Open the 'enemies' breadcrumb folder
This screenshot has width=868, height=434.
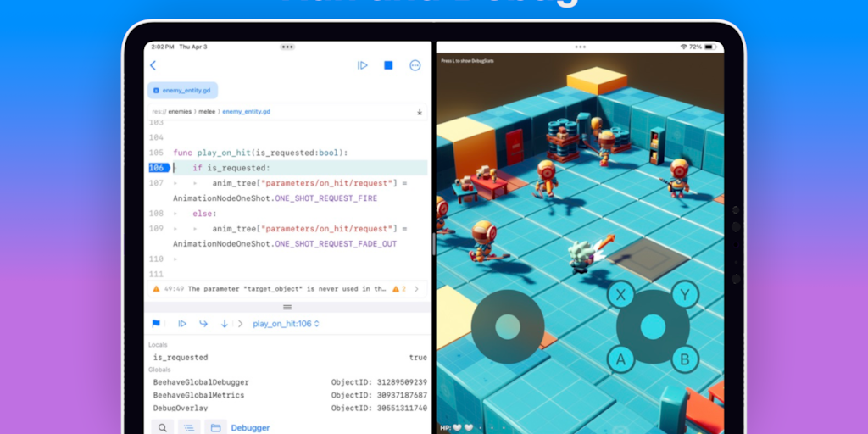tap(180, 111)
